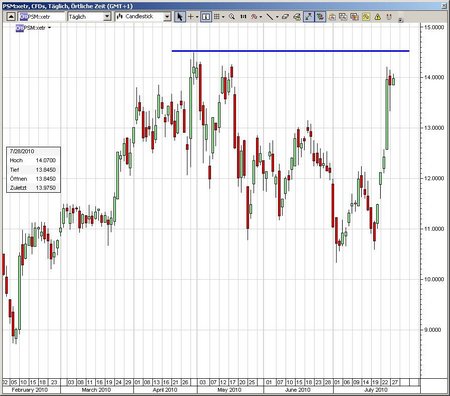
Task: Toggle the button right of auto-scale
Action: coord(320,16)
